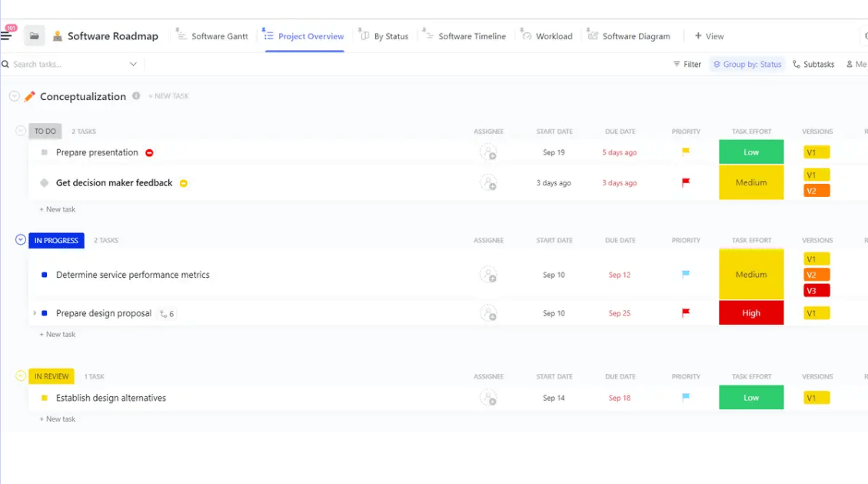
Task: Collapse the TO DO group
Action: coord(21,131)
